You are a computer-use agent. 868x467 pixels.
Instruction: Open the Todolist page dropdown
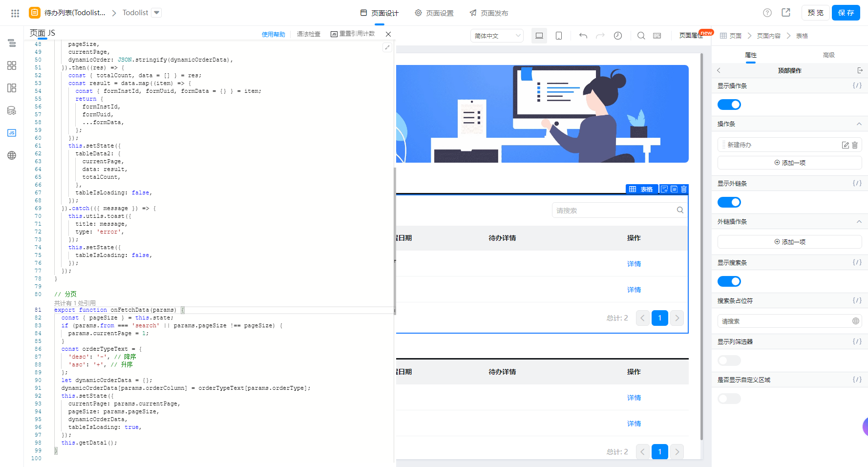pyautogui.click(x=156, y=13)
